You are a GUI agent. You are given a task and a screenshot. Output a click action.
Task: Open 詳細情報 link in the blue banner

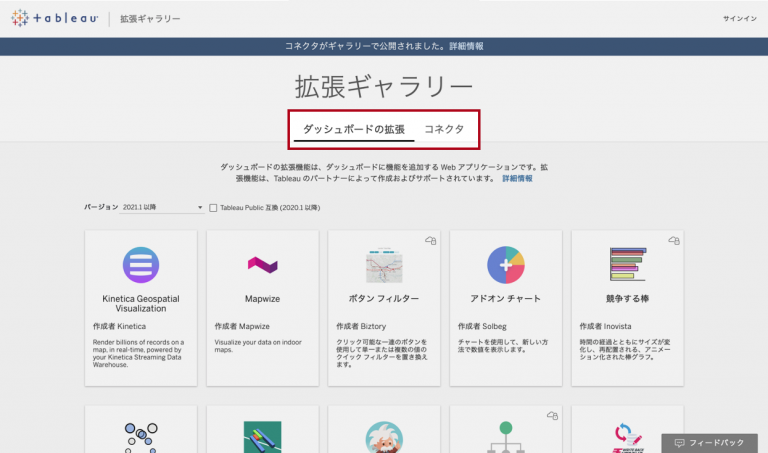point(466,46)
